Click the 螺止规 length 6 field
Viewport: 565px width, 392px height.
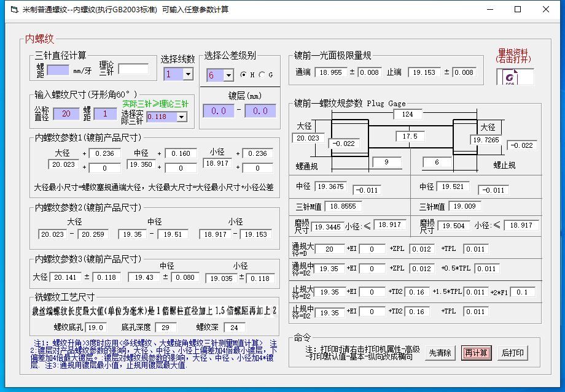tap(437, 162)
